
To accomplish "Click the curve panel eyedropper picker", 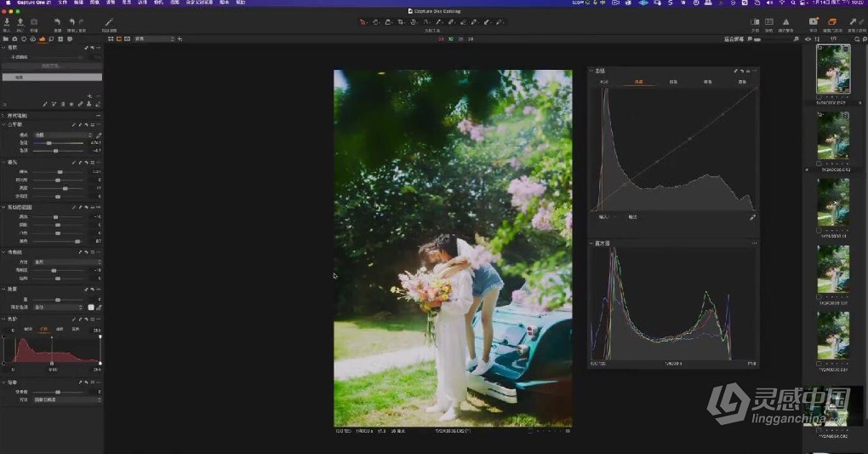I will tap(752, 217).
